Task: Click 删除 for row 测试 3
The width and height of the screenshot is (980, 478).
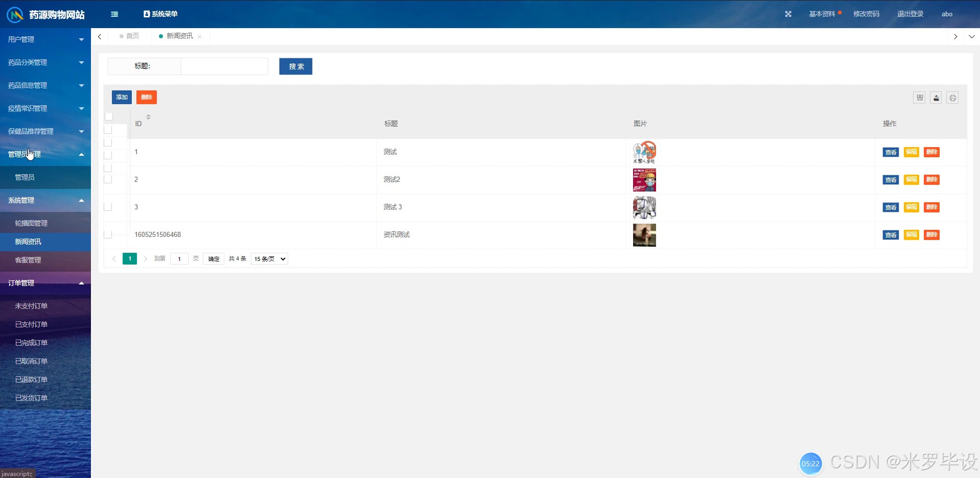Action: click(932, 207)
